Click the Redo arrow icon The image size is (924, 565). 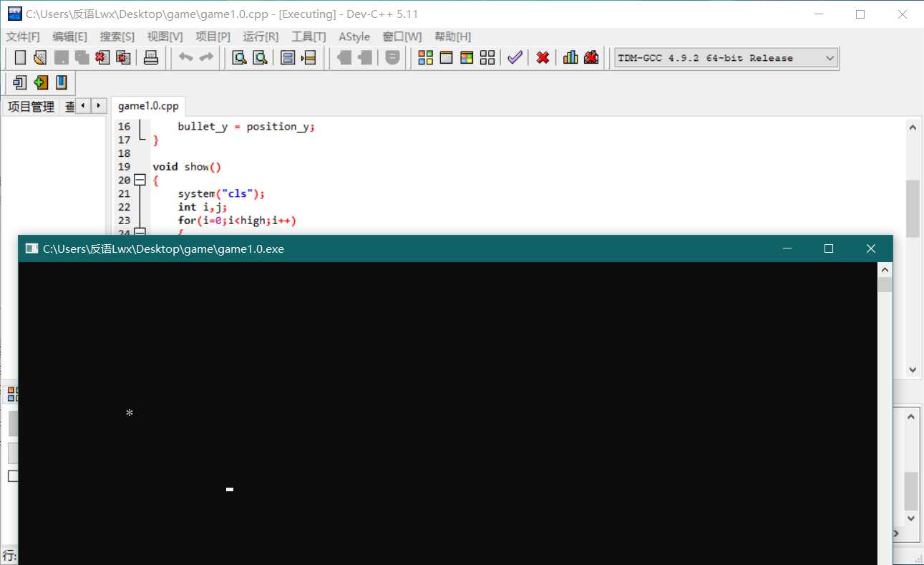(206, 58)
